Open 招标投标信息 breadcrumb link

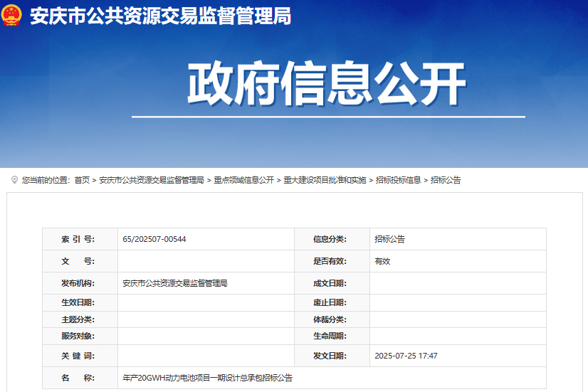tap(398, 181)
